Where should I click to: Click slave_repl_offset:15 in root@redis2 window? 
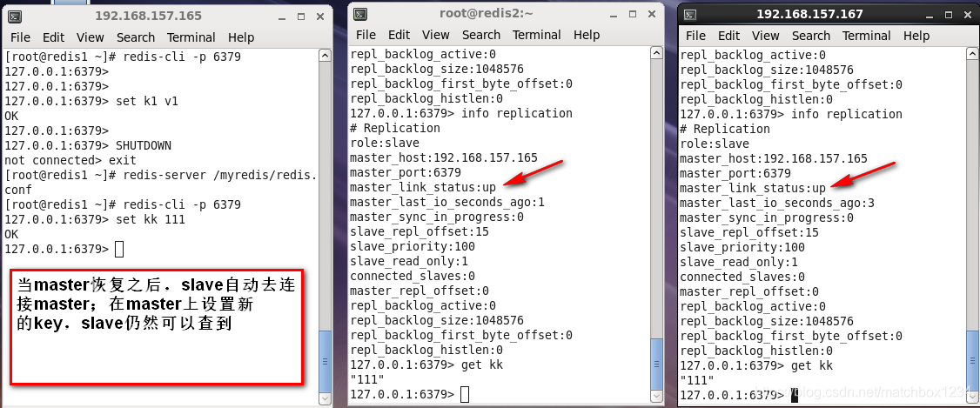pos(420,231)
